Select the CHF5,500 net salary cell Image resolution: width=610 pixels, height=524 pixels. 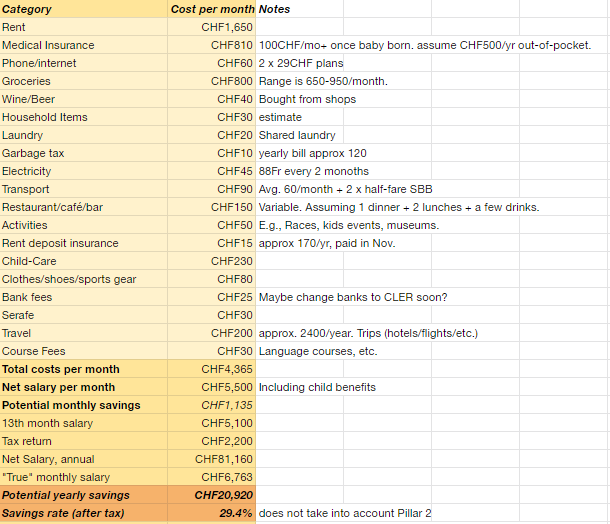click(x=212, y=387)
